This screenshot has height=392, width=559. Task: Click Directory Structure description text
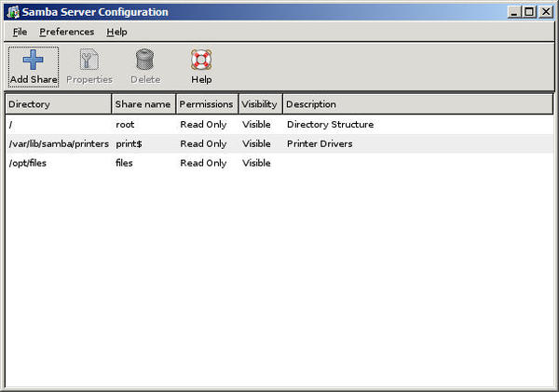(331, 125)
